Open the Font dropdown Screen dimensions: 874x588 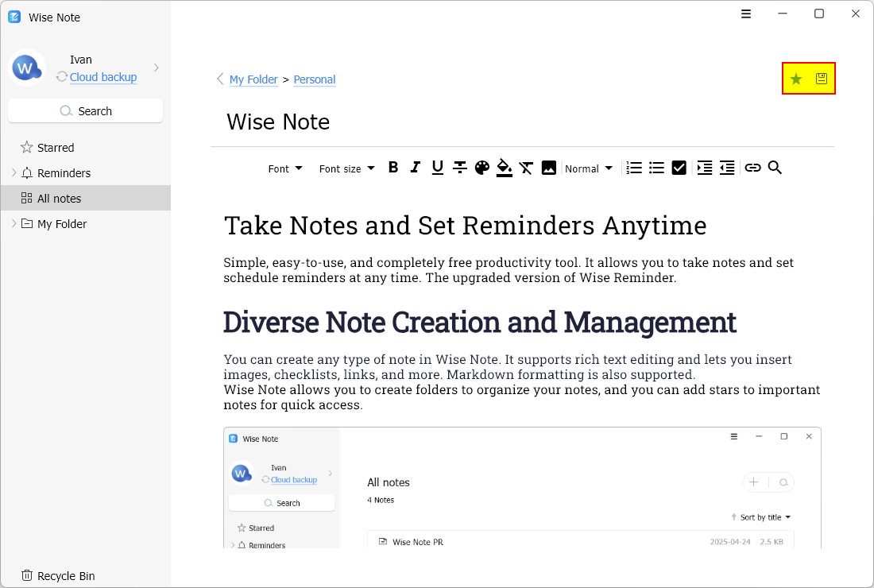(x=284, y=168)
